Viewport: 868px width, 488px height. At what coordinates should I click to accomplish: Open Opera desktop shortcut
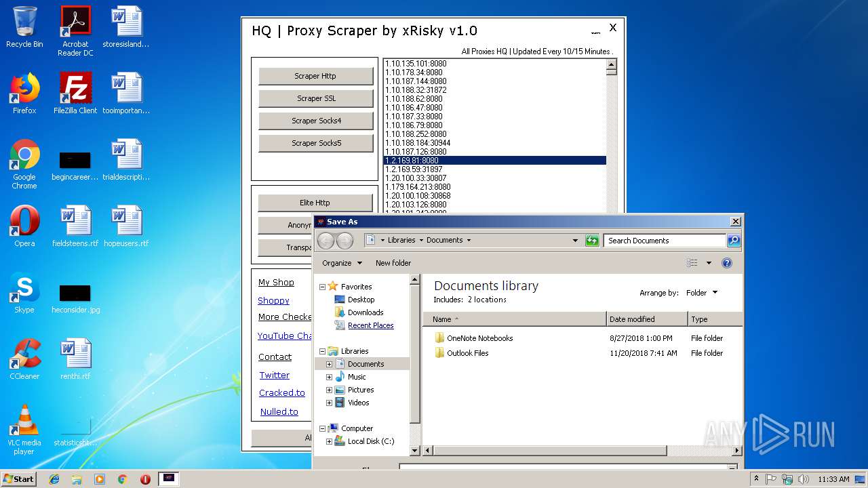(24, 226)
